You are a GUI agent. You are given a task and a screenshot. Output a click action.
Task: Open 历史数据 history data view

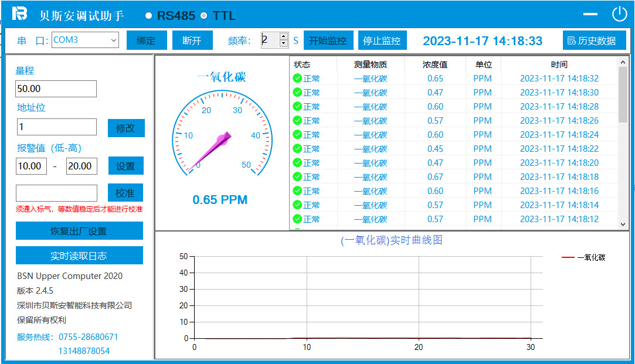tap(594, 40)
